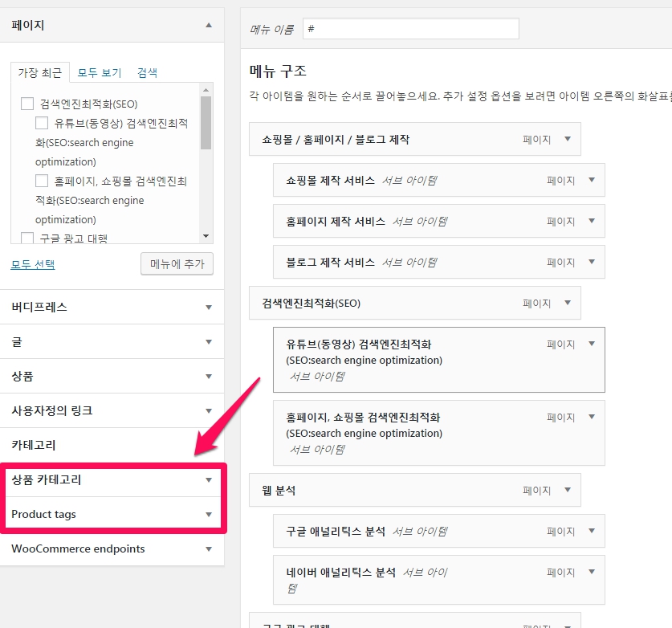Check the 구글 광고 대행 checkbox
This screenshot has height=628, width=672.
26,238
